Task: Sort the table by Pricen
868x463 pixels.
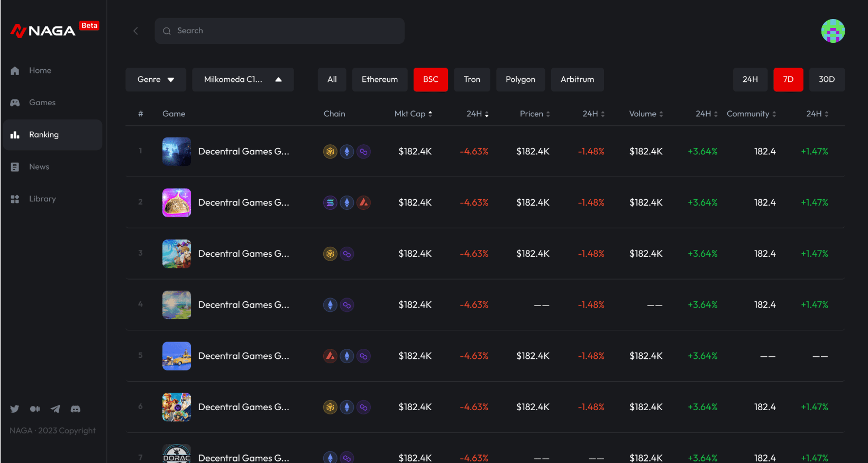Action: coord(535,114)
